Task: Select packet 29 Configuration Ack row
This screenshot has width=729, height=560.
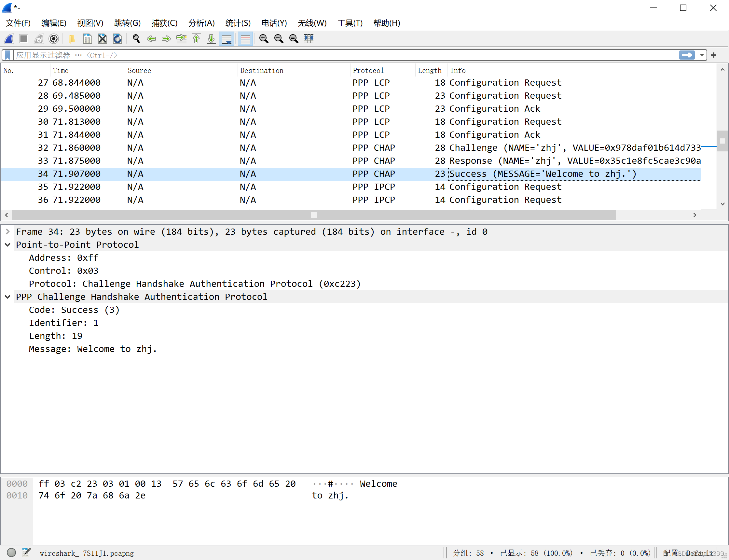Action: (351, 109)
